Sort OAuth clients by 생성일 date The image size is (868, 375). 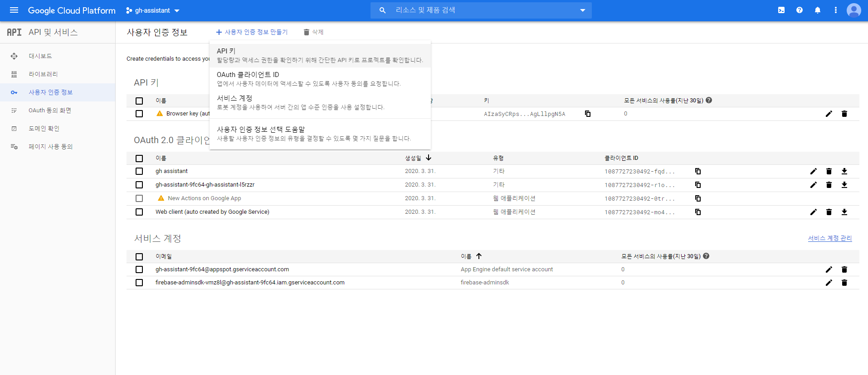click(418, 158)
